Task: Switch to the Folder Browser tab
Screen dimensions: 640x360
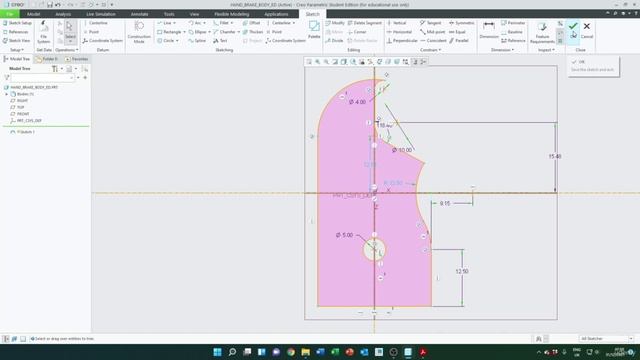Action: 47,59
